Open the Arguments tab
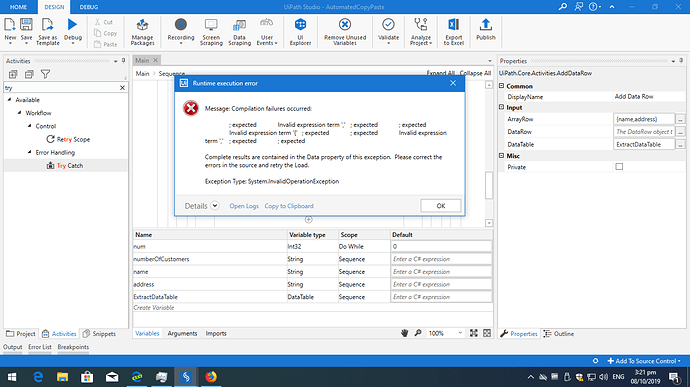 point(182,333)
